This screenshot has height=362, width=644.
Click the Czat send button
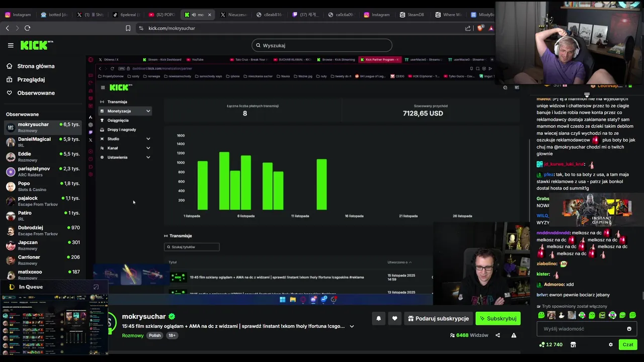point(628,345)
